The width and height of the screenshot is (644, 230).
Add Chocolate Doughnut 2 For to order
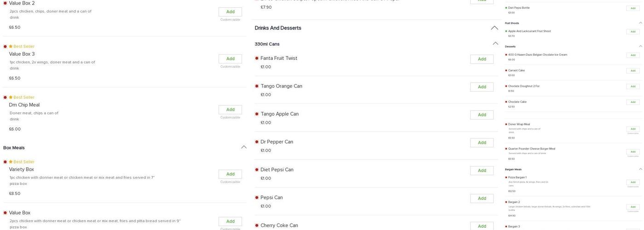coord(632,86)
